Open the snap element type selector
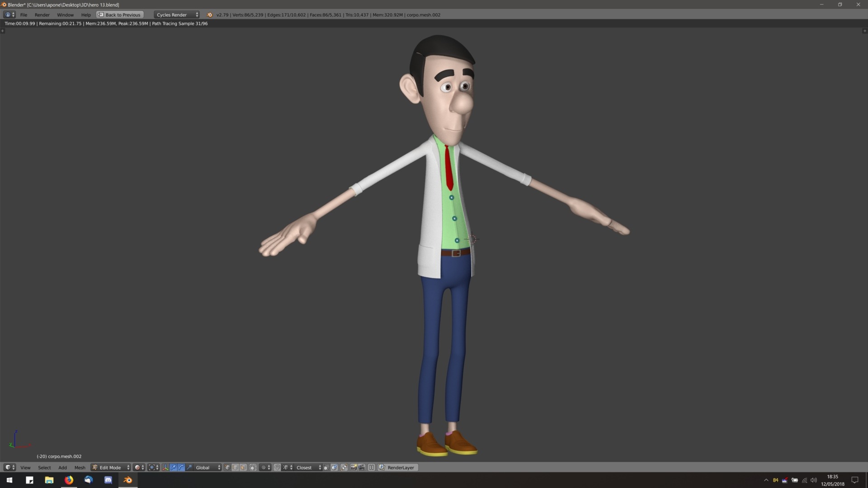868x488 pixels. (288, 468)
